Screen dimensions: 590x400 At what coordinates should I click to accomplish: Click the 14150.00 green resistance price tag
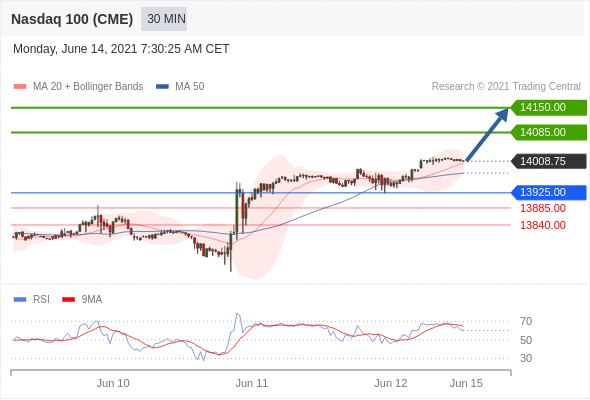(x=549, y=107)
